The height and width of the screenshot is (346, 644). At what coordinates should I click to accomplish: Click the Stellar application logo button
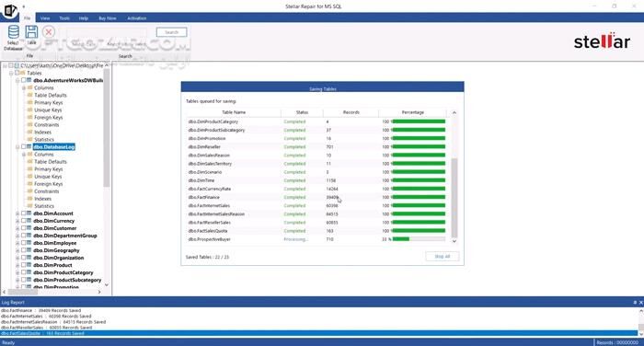coord(10,10)
